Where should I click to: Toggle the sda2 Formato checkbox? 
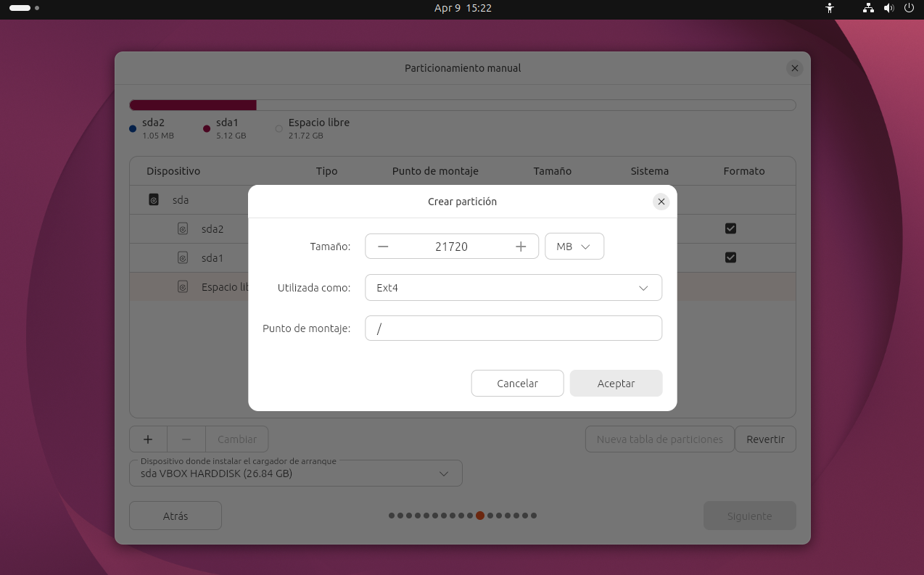click(730, 228)
